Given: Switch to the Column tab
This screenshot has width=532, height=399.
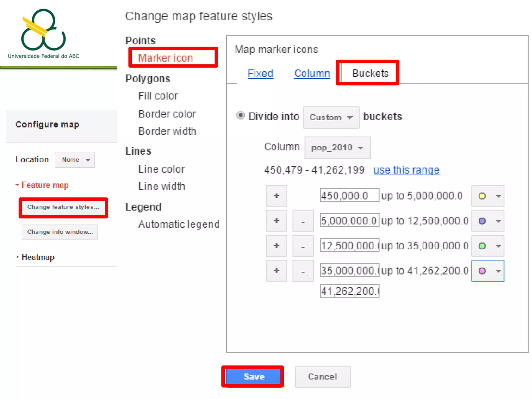Looking at the screenshot, I should click(x=312, y=74).
